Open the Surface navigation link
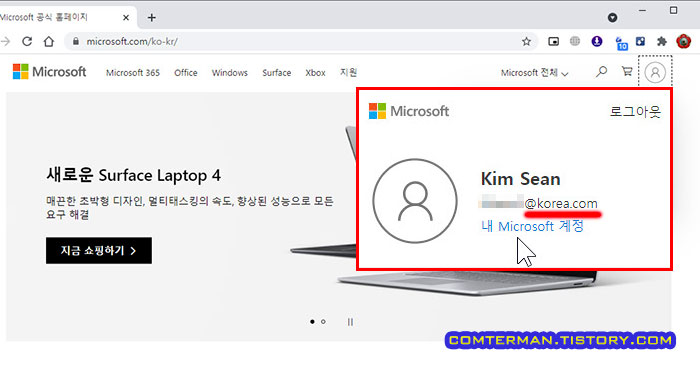The height and width of the screenshot is (365, 700). point(276,73)
